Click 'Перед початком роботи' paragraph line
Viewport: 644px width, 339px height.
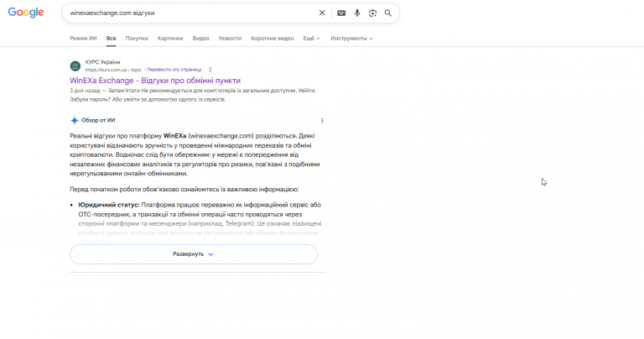point(184,190)
